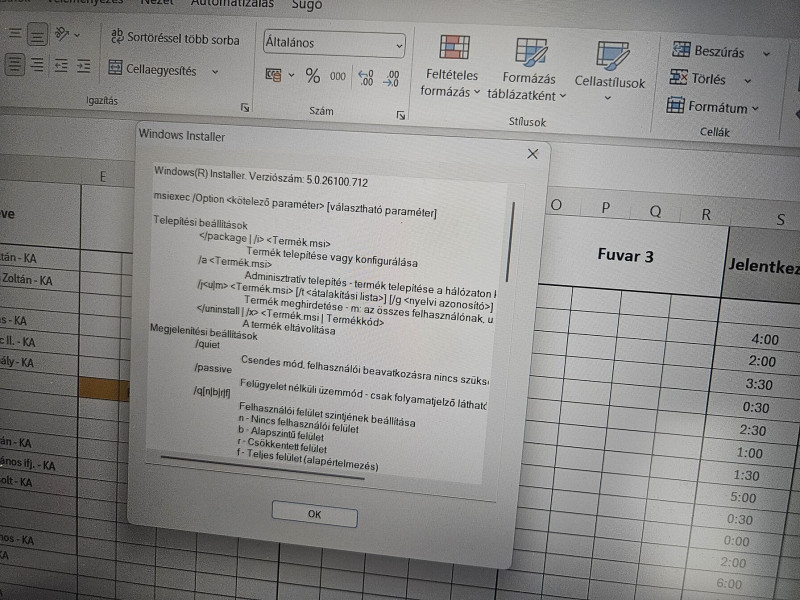
Task: Click Cellaegyesítés merge cells button
Action: coord(153,69)
